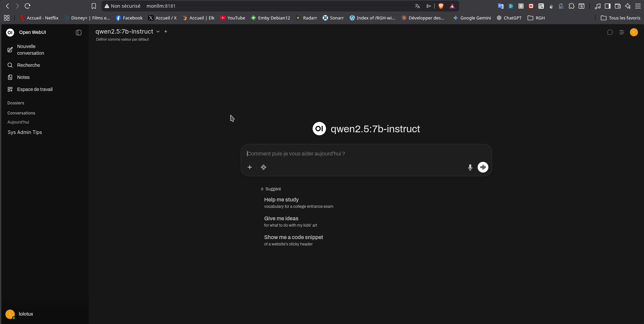Image resolution: width=644 pixels, height=324 pixels.
Task: Toggle the sidebar collapse button
Action: pyautogui.click(x=79, y=33)
